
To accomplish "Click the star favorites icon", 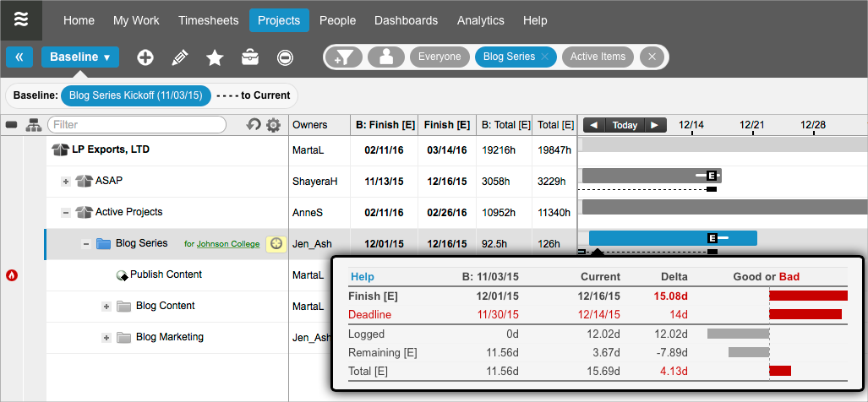I will [215, 57].
